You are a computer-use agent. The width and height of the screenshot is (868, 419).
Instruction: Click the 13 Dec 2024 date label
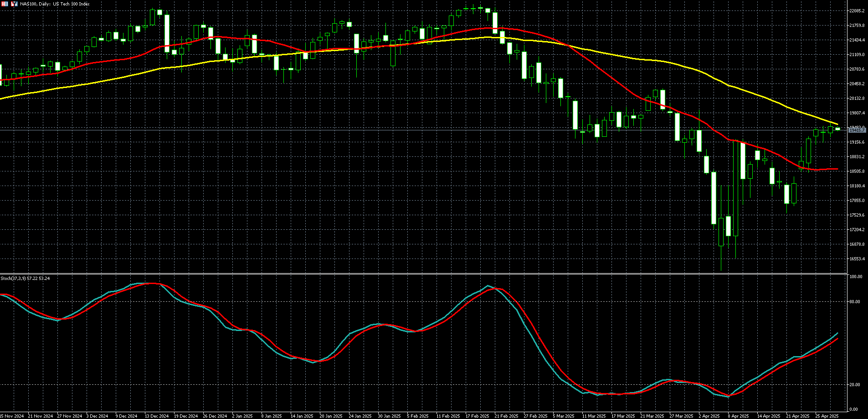pyautogui.click(x=157, y=416)
